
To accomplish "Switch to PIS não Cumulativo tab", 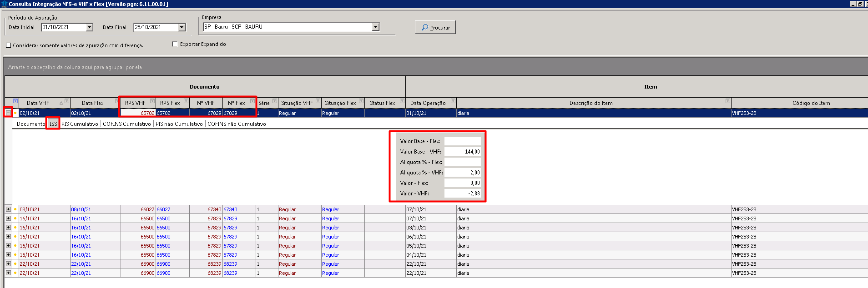I will click(x=179, y=124).
